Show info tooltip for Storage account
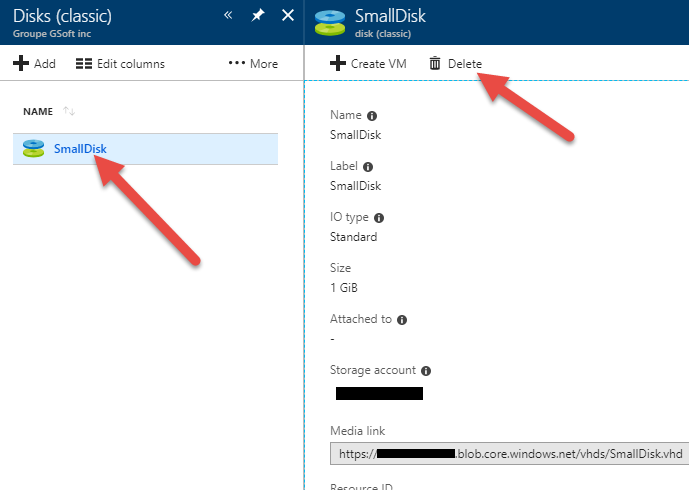Image resolution: width=689 pixels, height=490 pixels. coord(426,371)
